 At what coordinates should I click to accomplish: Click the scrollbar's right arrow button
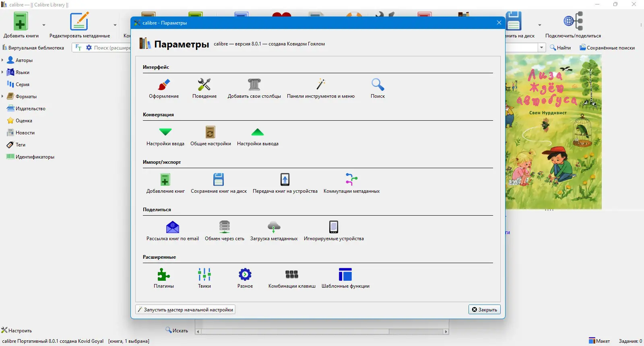446,332
